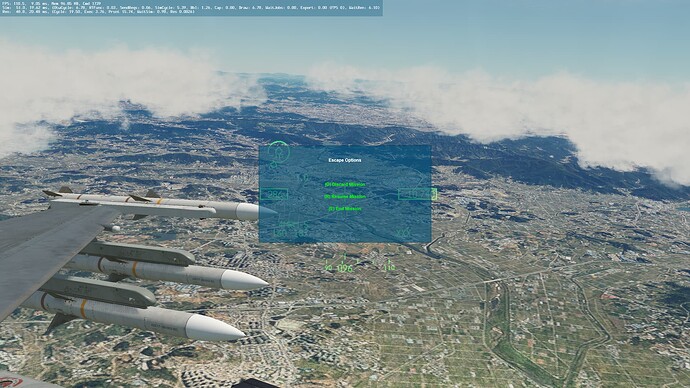The width and height of the screenshot is (690, 388).
Task: Select the Discard Mission option
Action: coord(345,185)
